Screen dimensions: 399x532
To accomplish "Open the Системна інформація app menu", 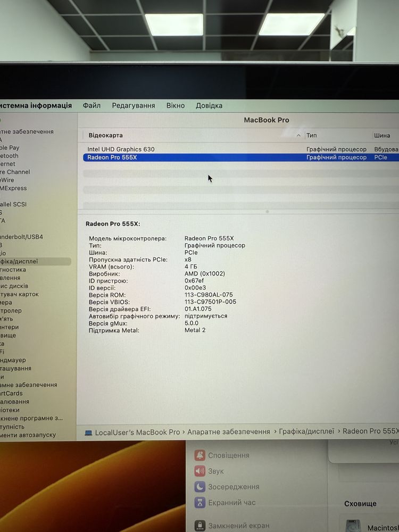I will click(36, 105).
